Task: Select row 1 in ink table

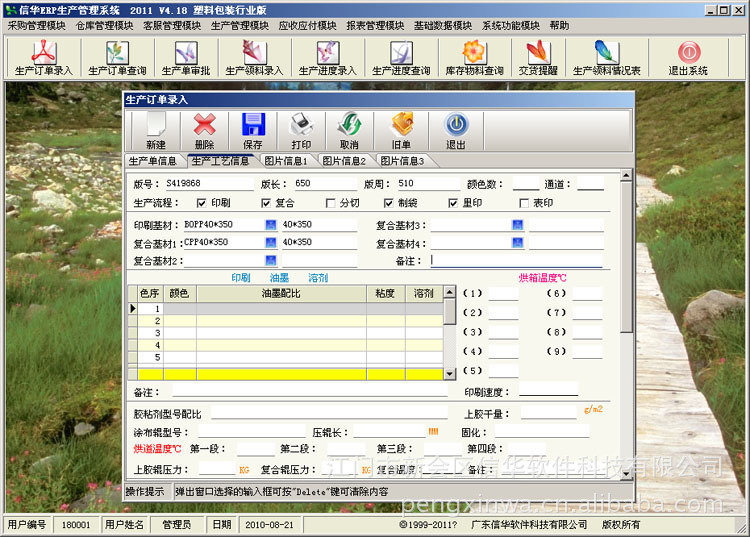Action: point(286,309)
